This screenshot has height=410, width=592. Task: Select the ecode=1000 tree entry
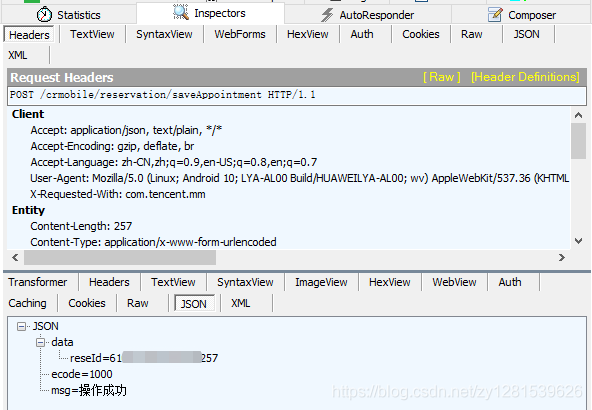82,374
